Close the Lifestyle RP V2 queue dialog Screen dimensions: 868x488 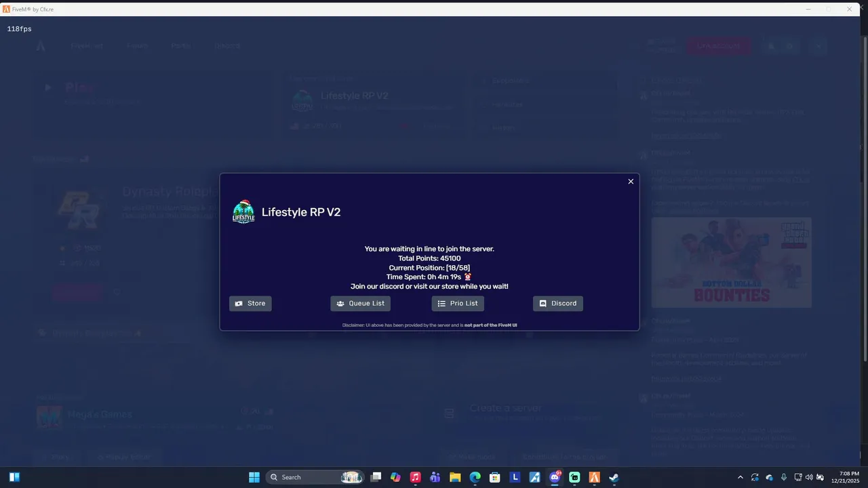631,182
